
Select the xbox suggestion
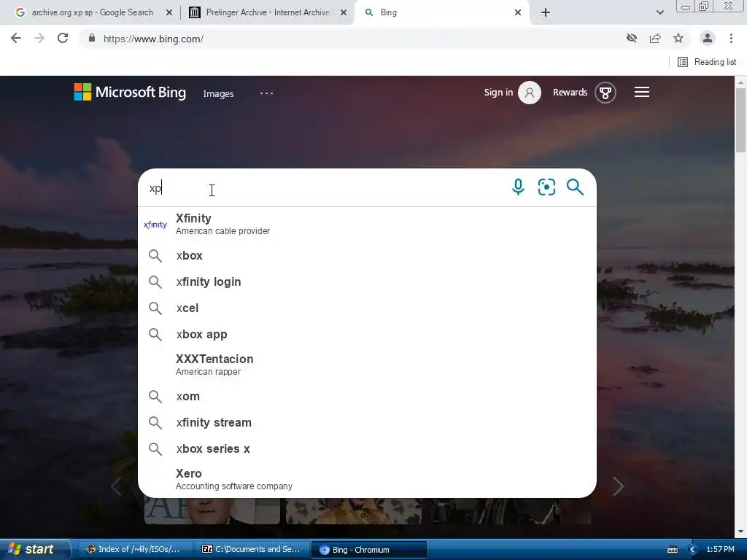[367, 256]
